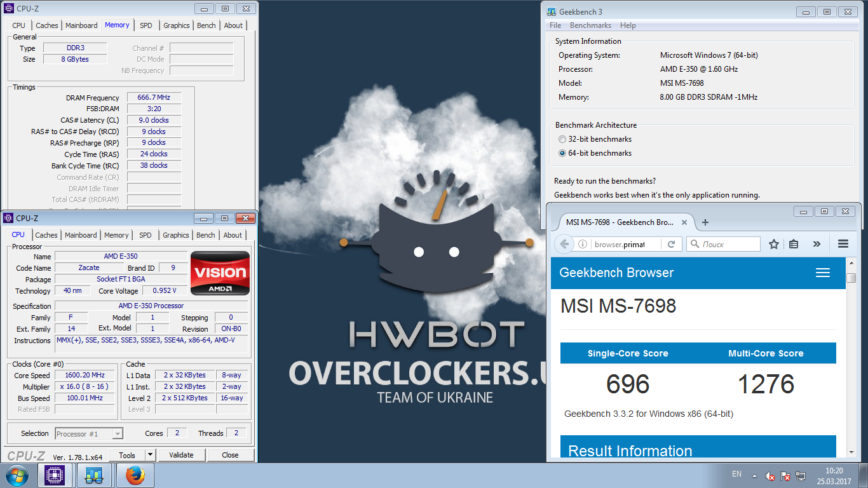Open Geekbench taskbar icon with glasses
Image resolution: width=868 pixels, height=488 pixels.
click(95, 475)
